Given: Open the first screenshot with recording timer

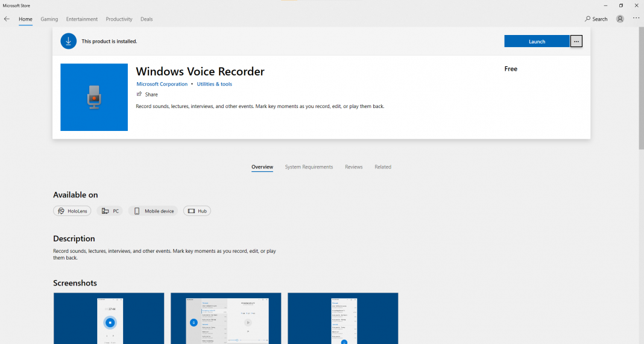Looking at the screenshot, I should point(109,318).
